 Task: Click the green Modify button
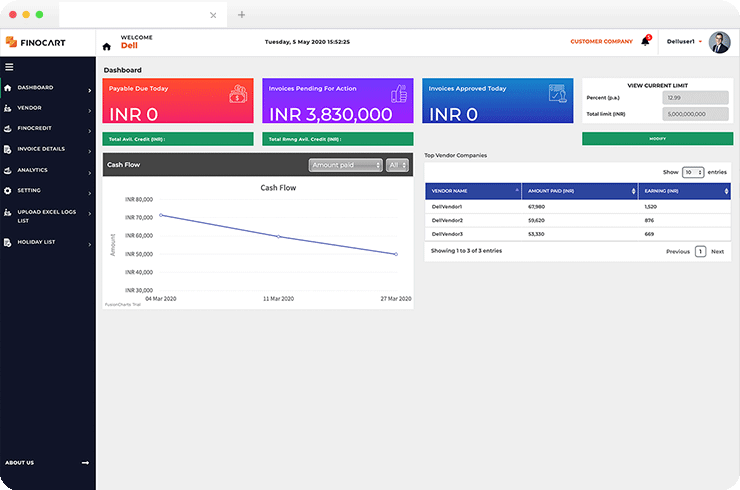[657, 139]
